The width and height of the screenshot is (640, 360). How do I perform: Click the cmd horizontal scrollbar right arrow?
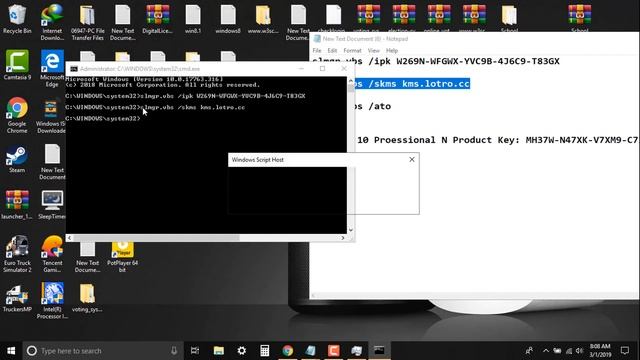pos(343,238)
